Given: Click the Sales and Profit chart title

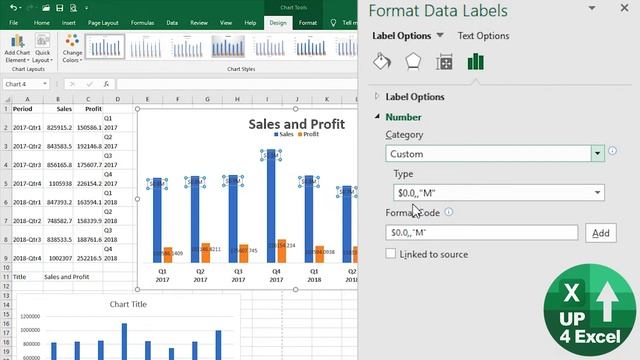Looking at the screenshot, I should coord(297,124).
